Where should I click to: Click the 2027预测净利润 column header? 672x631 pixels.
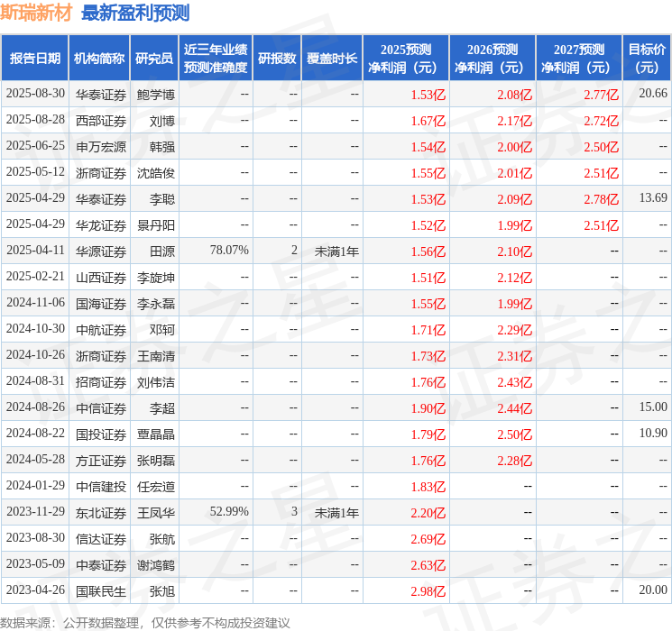click(578, 59)
